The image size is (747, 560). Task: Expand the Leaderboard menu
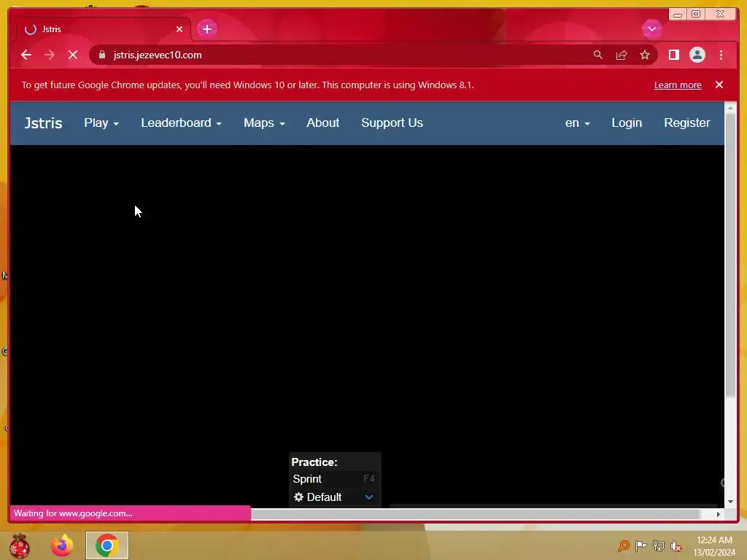pyautogui.click(x=181, y=122)
